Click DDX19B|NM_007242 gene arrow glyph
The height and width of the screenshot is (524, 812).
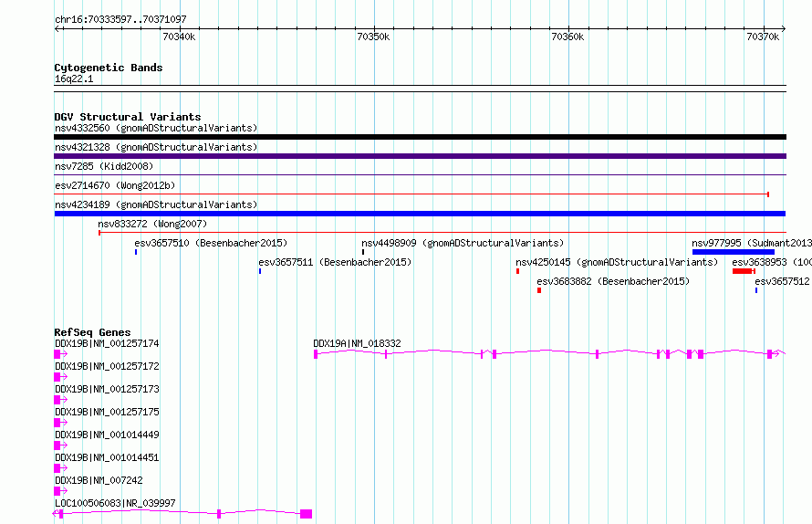[60, 491]
